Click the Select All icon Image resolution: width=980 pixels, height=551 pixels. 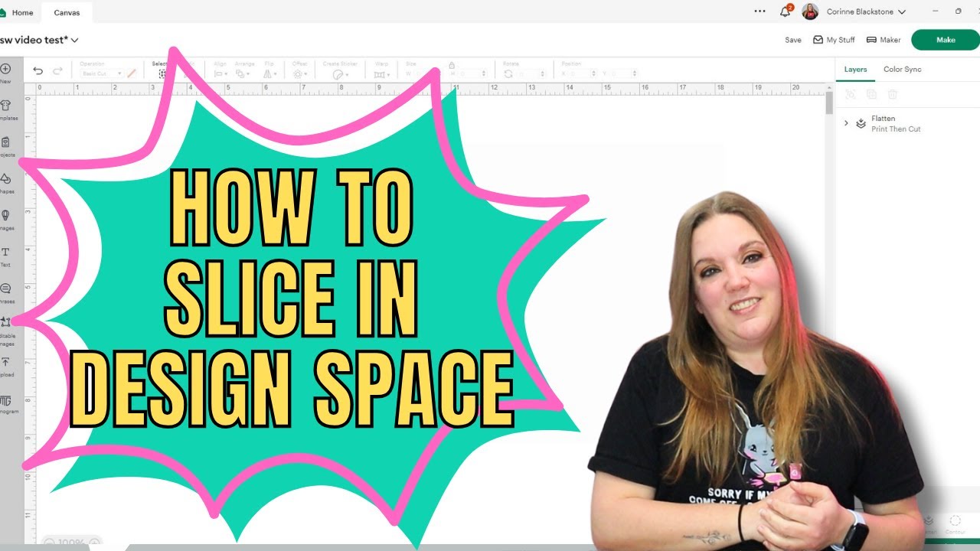click(162, 74)
